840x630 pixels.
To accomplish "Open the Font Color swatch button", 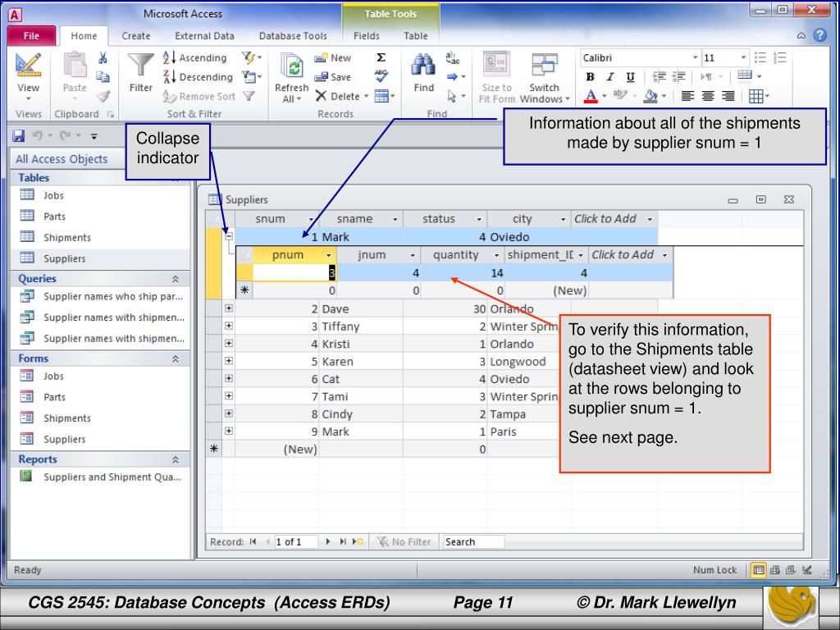I will 591,97.
